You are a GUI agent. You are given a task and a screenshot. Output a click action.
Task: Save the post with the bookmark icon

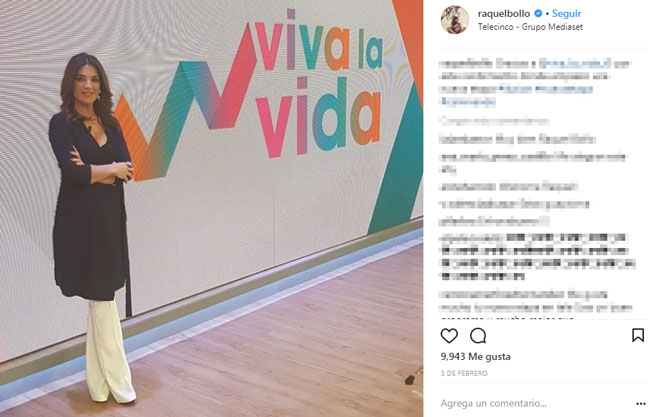click(x=638, y=335)
